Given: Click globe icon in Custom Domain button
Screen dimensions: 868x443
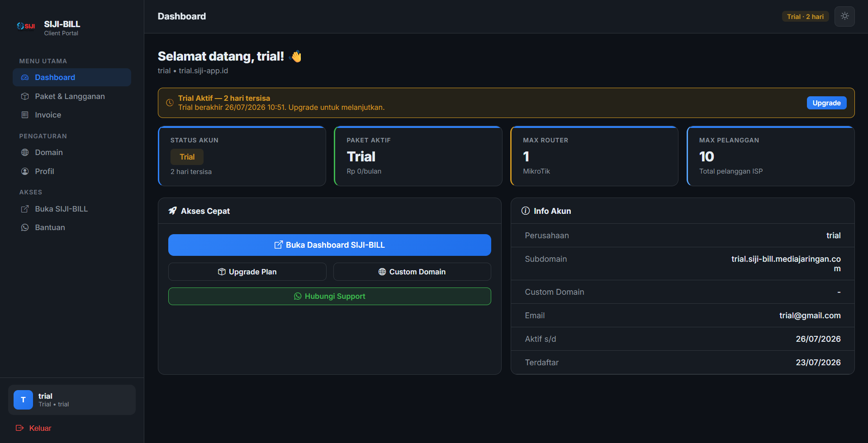Looking at the screenshot, I should pos(382,272).
